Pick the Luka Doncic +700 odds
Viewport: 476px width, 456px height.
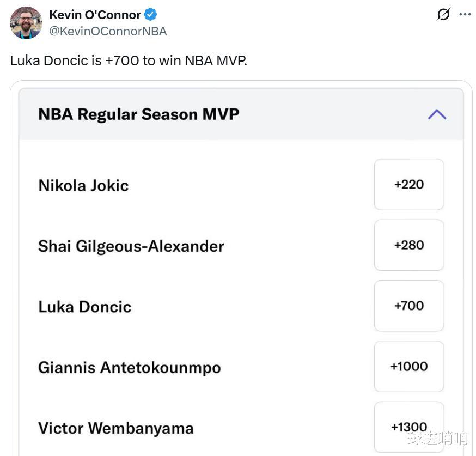click(409, 306)
